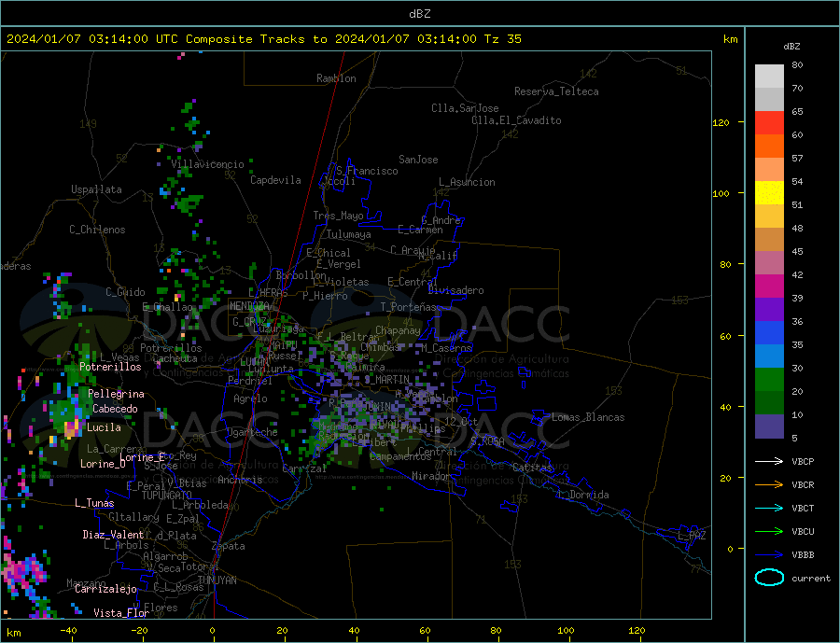Click the '-40' tick on bottom km axis
Viewport: 840px width, 643px height.
tap(68, 630)
